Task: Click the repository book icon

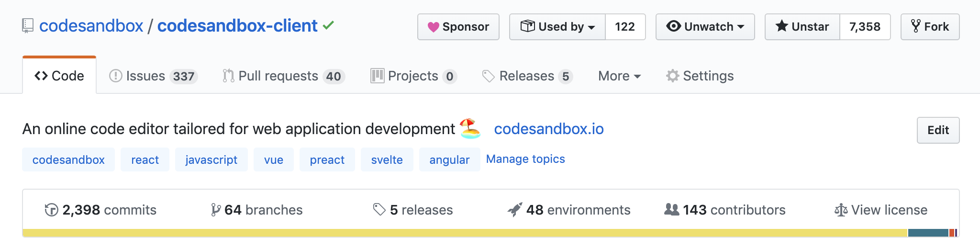Action: [x=28, y=26]
